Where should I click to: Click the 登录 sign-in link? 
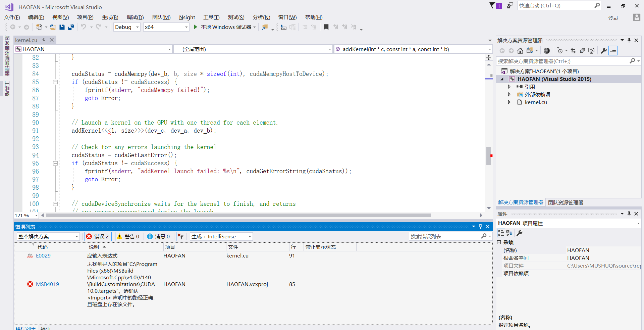click(x=613, y=18)
